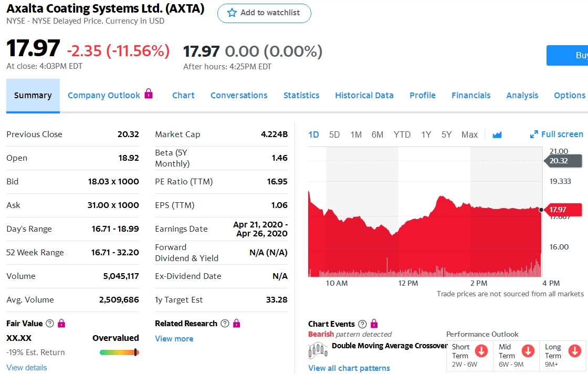This screenshot has width=588, height=374.
Task: Click the 17.97 price marker on chart
Action: (x=564, y=210)
